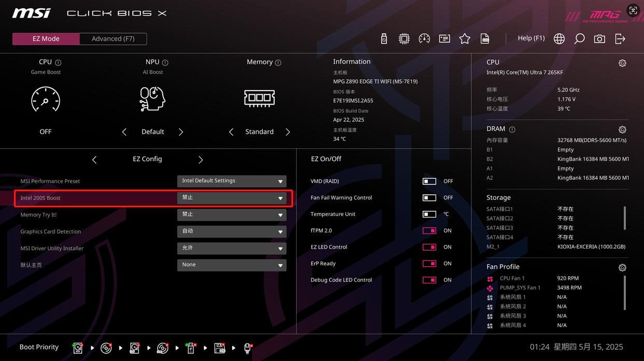644x361 pixels.
Task: Select the network boot device icon
Action: point(248,348)
